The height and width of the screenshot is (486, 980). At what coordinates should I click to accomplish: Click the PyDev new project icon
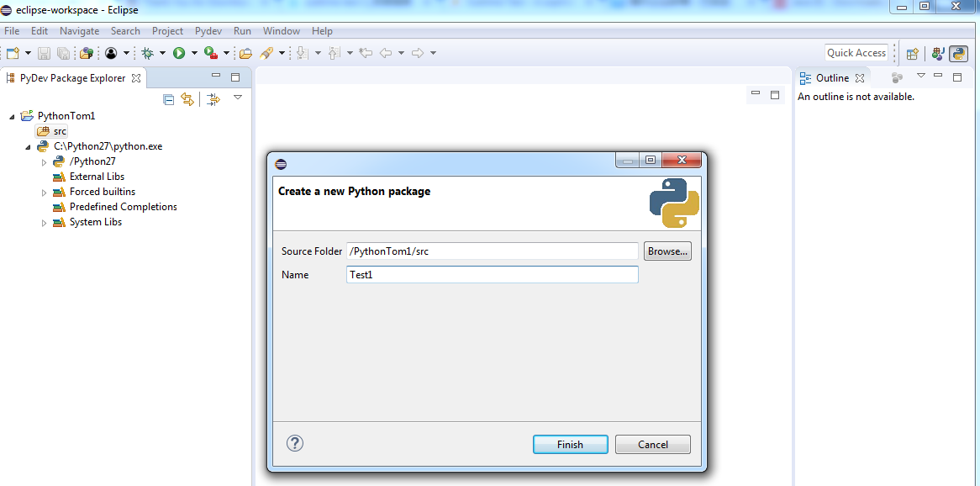click(87, 53)
